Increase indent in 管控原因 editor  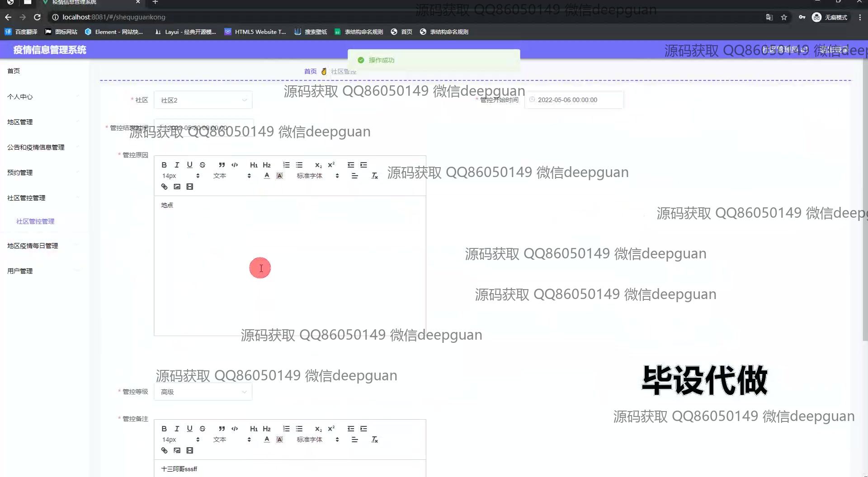pos(363,165)
